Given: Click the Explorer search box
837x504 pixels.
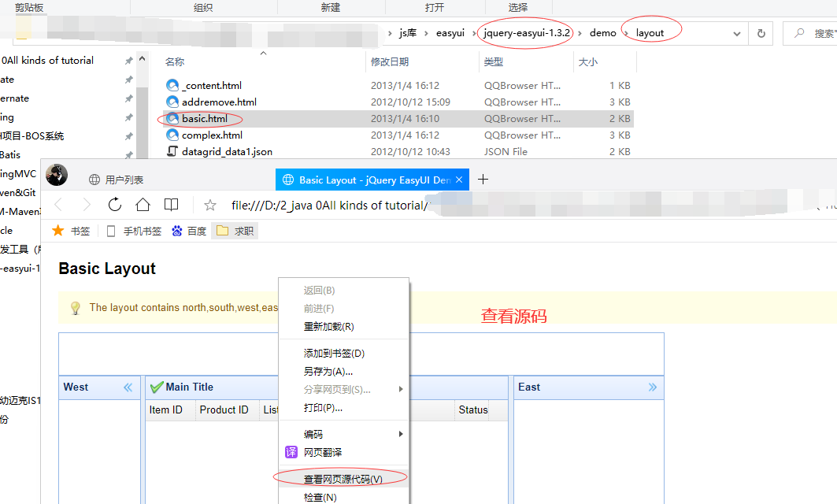Looking at the screenshot, I should pyautogui.click(x=810, y=33).
